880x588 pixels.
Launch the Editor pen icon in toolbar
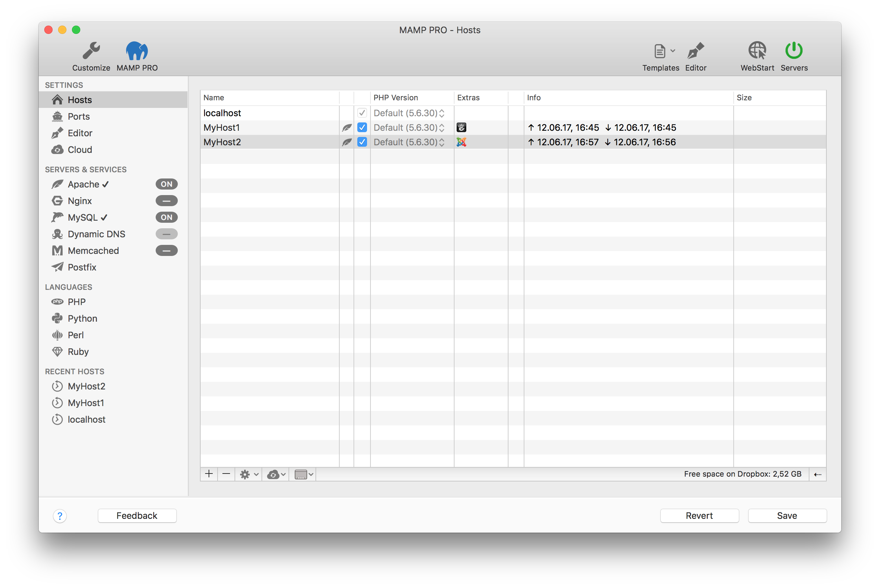tap(696, 50)
